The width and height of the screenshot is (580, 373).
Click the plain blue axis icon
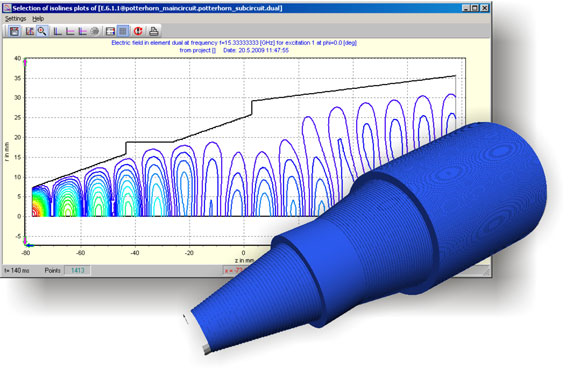click(x=57, y=31)
